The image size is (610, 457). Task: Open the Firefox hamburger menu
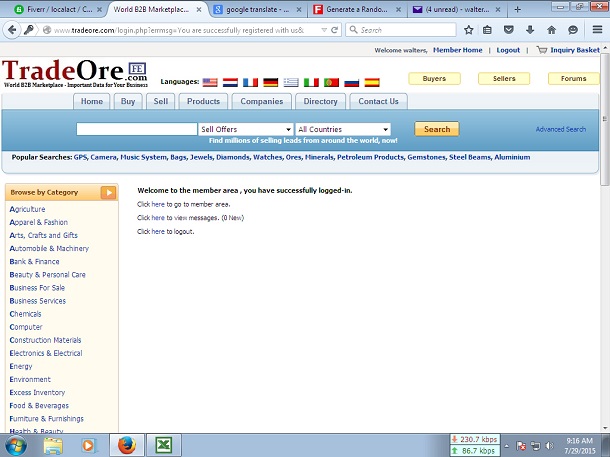[598, 30]
